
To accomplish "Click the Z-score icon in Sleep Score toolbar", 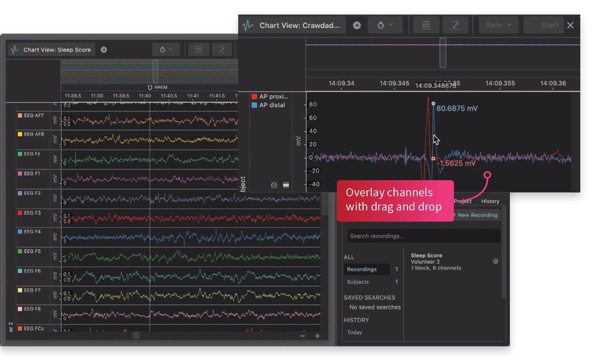I will [221, 49].
